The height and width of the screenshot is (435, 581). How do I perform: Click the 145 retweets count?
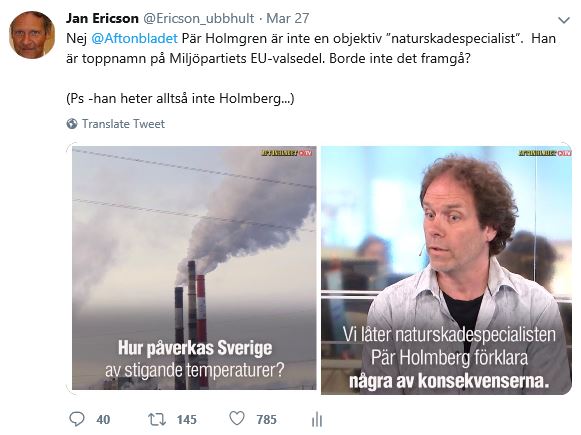186,419
